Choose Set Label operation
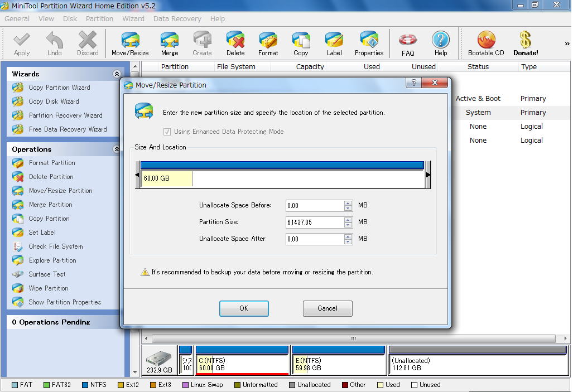573x392 pixels. (x=42, y=233)
